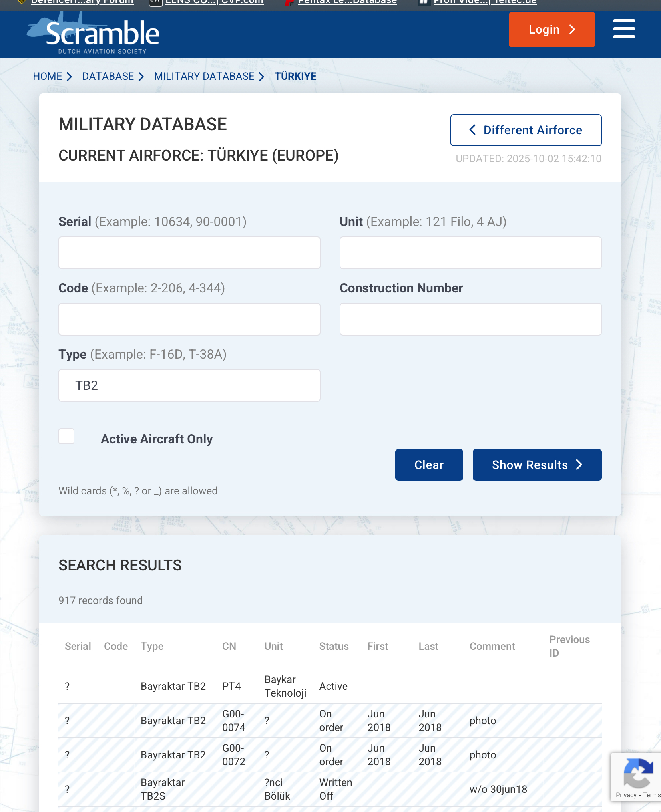The image size is (661, 812).
Task: Toggle Active Aircraft Only checkbox
Action: coord(66,436)
